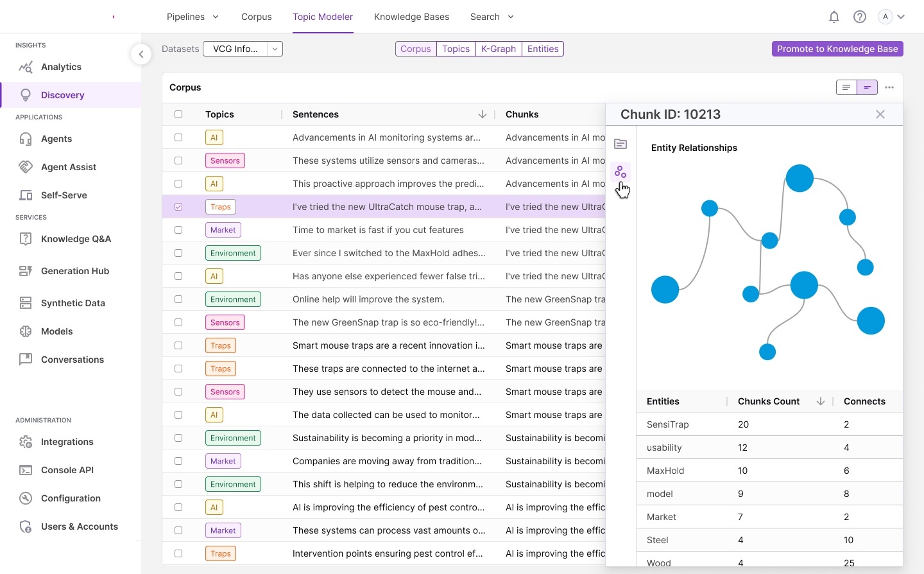
Task: Uncheck the selected UltraCatch mouse trap row
Action: (x=178, y=207)
